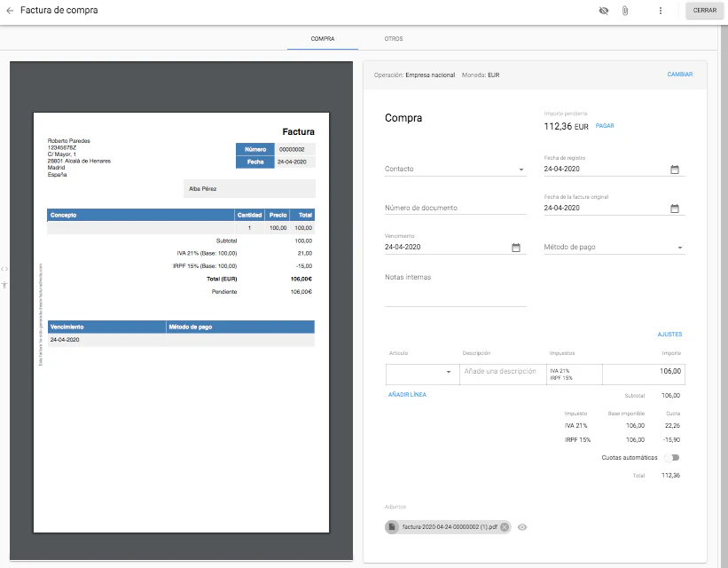
Task: Expand the Artículo dropdown in line item
Action: 448,372
